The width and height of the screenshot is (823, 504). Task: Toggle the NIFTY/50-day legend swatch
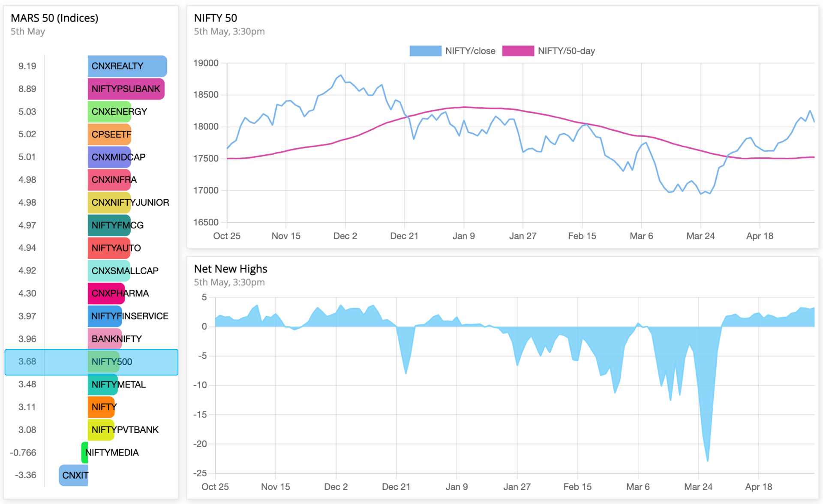coord(518,51)
